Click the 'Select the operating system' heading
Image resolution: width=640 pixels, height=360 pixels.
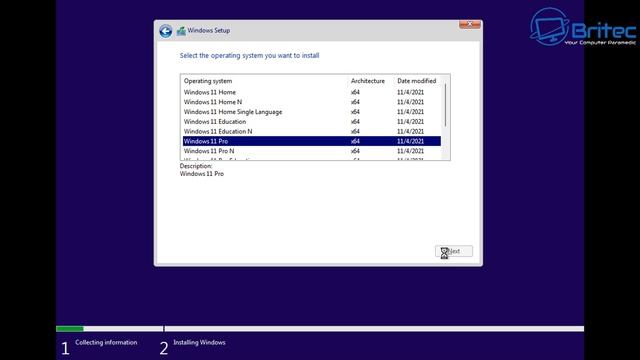tap(249, 56)
